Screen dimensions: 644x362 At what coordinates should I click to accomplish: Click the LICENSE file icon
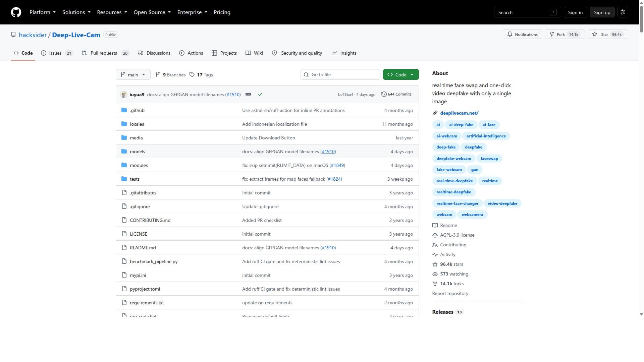click(x=124, y=234)
